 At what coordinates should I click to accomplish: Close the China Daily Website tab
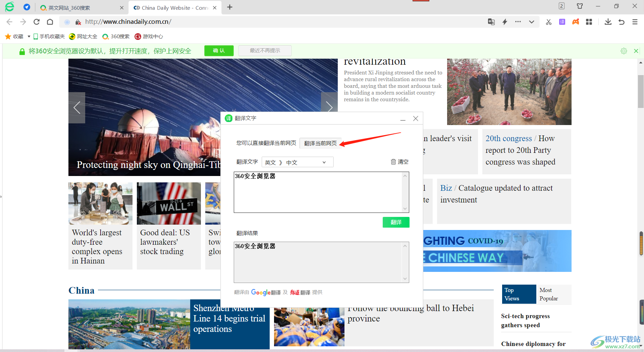coord(215,8)
